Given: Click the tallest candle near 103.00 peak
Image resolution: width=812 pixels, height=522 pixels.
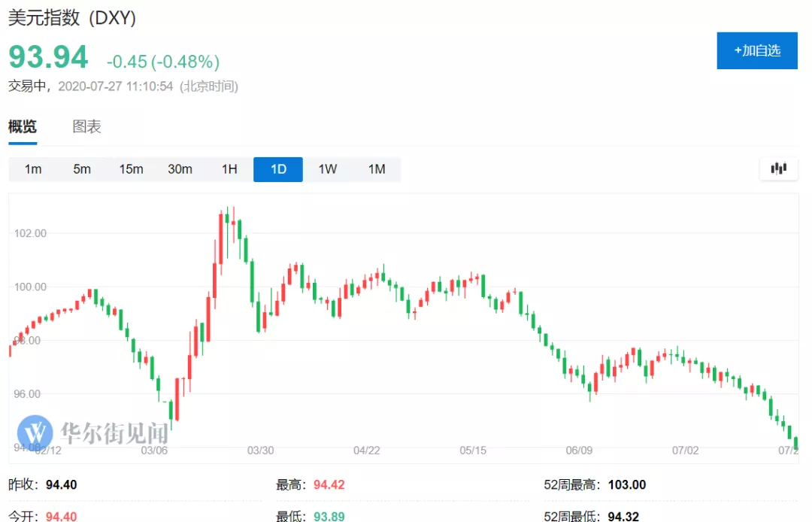Looking at the screenshot, I should pos(222,237).
